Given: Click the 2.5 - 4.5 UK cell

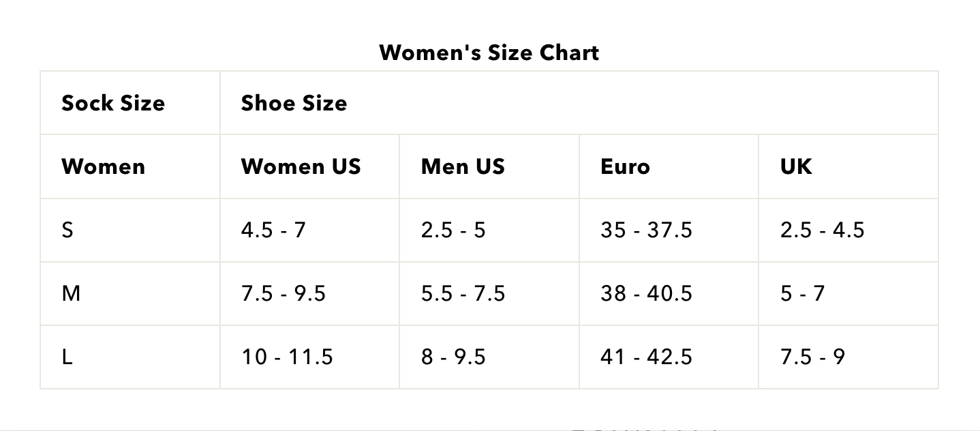Looking at the screenshot, I should tap(848, 230).
